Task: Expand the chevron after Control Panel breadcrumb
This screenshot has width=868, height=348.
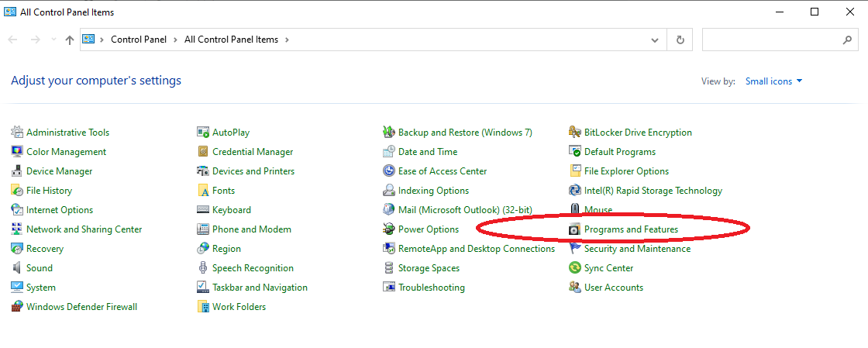Action: click(x=175, y=40)
